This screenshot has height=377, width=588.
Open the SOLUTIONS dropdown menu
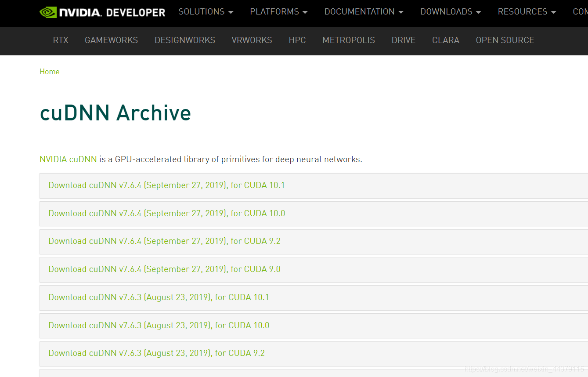[206, 12]
